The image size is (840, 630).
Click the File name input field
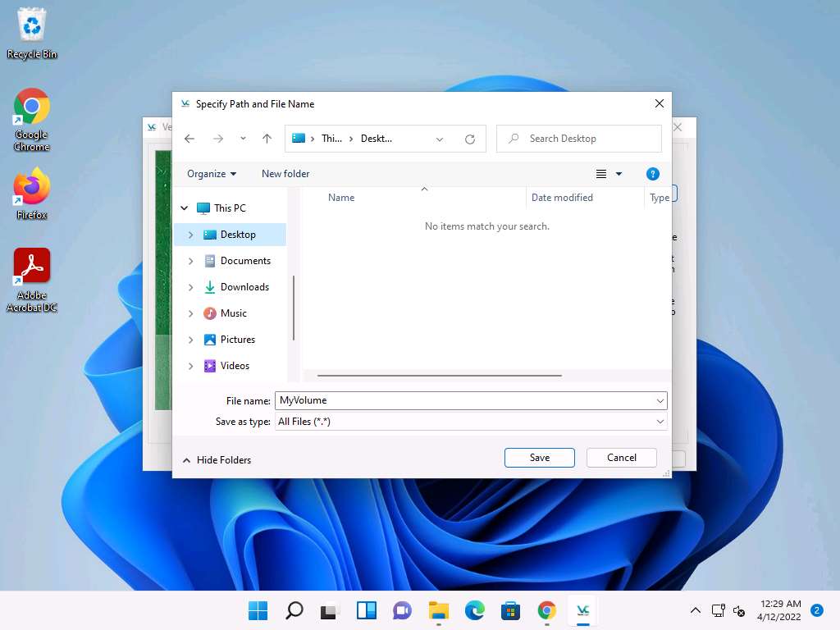pyautogui.click(x=463, y=400)
